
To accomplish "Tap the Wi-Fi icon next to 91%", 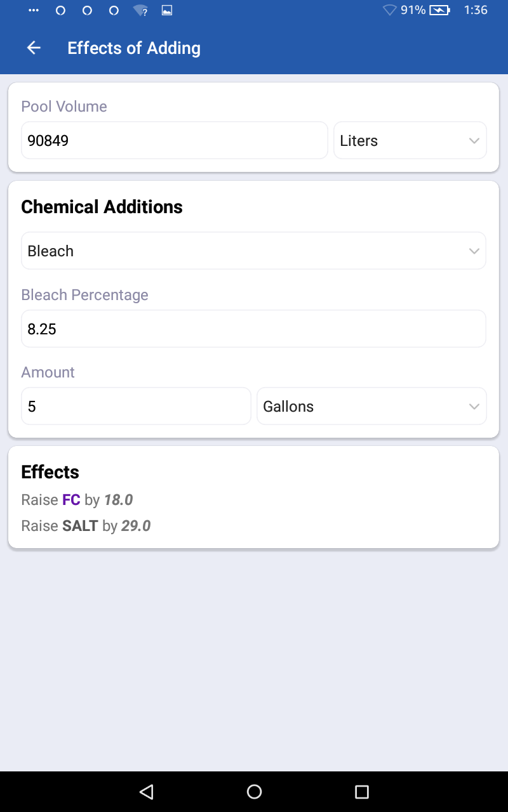I will 389,10.
